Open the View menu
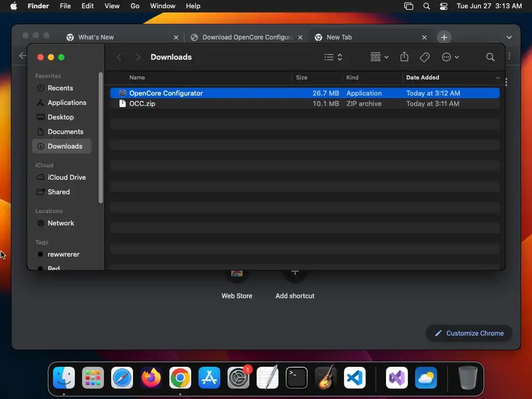 [112, 6]
